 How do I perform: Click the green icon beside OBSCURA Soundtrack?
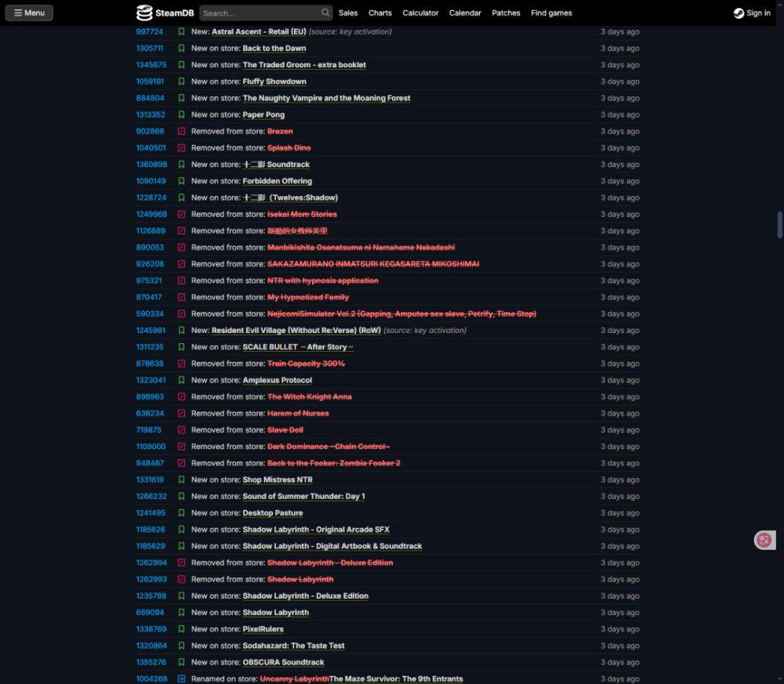point(182,662)
